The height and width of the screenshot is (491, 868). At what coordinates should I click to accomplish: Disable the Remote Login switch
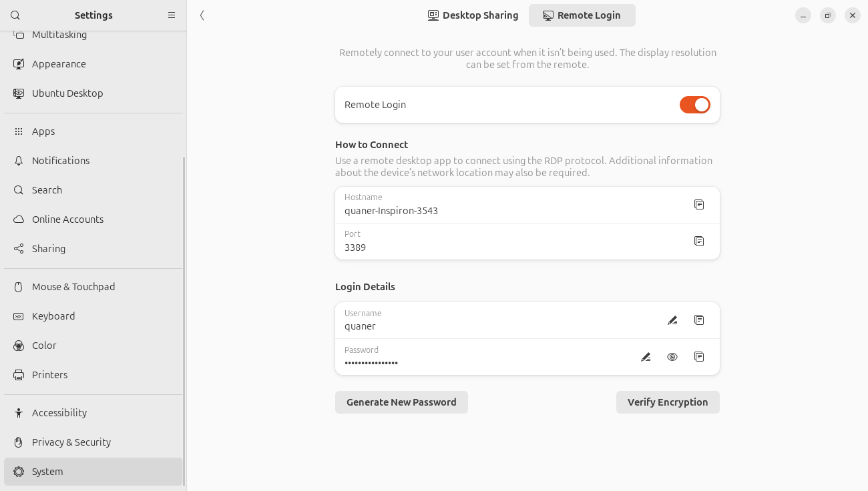click(694, 105)
